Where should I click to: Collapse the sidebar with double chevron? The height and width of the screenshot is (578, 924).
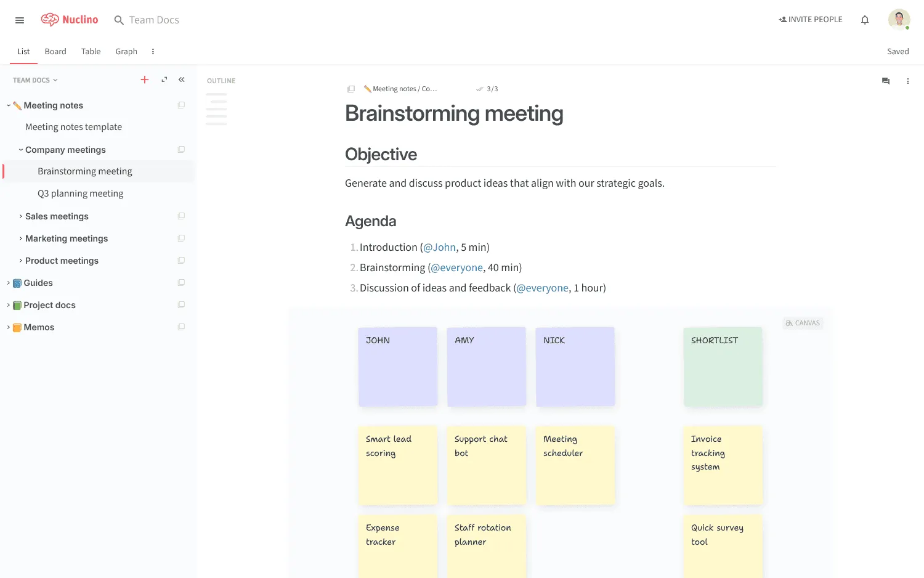click(x=182, y=79)
